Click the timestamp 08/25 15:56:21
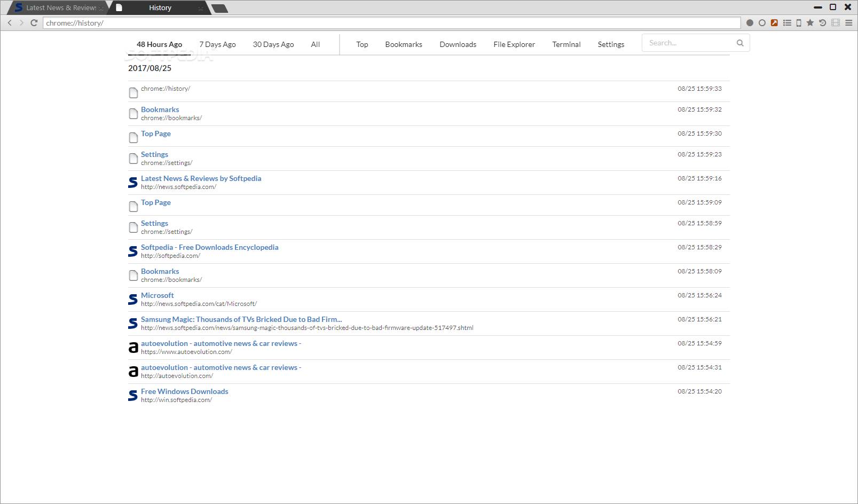Image resolution: width=858 pixels, height=504 pixels. pyautogui.click(x=699, y=319)
